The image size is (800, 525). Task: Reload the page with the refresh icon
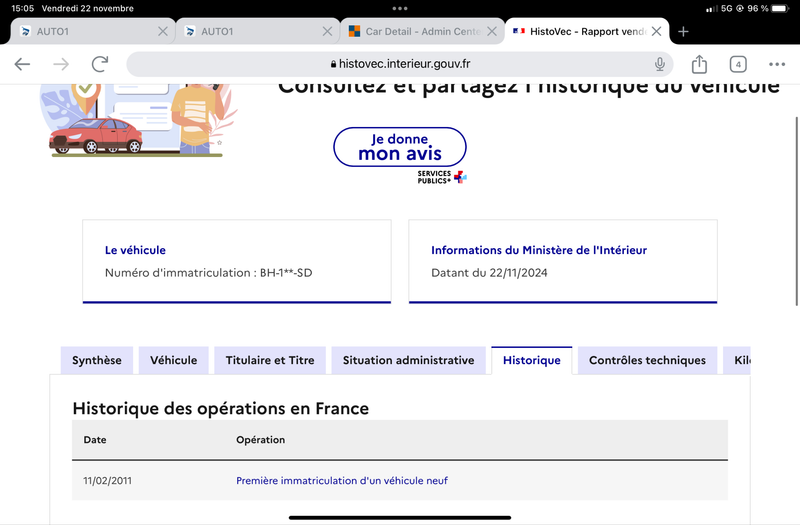(x=100, y=64)
